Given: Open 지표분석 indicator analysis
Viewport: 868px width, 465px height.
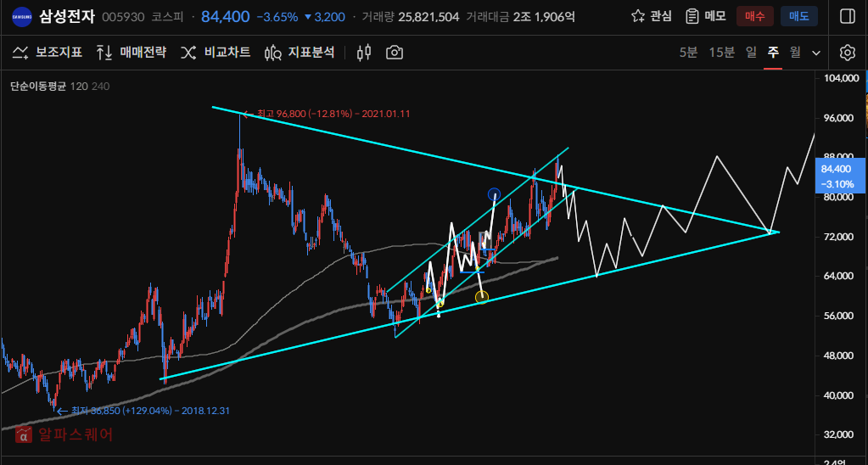Looking at the screenshot, I should coord(300,53).
